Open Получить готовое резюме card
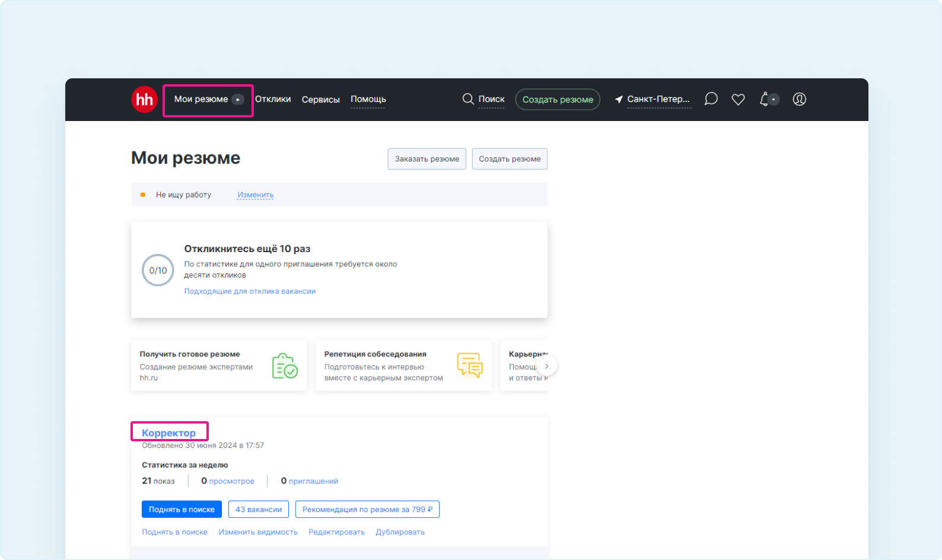 pos(219,365)
